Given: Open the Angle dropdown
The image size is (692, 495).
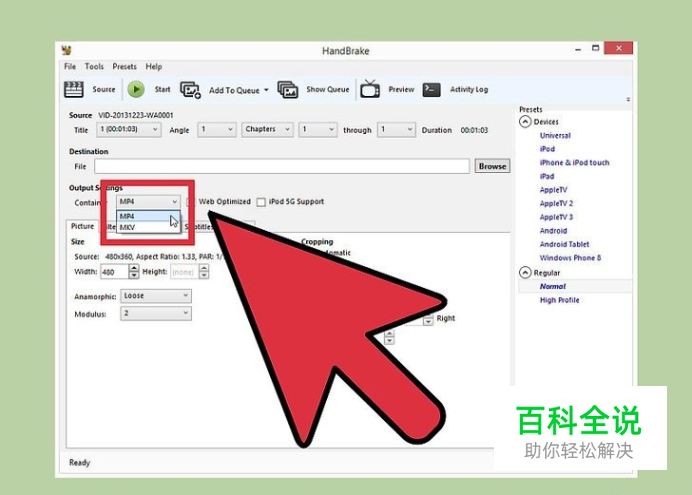Looking at the screenshot, I should click(217, 129).
